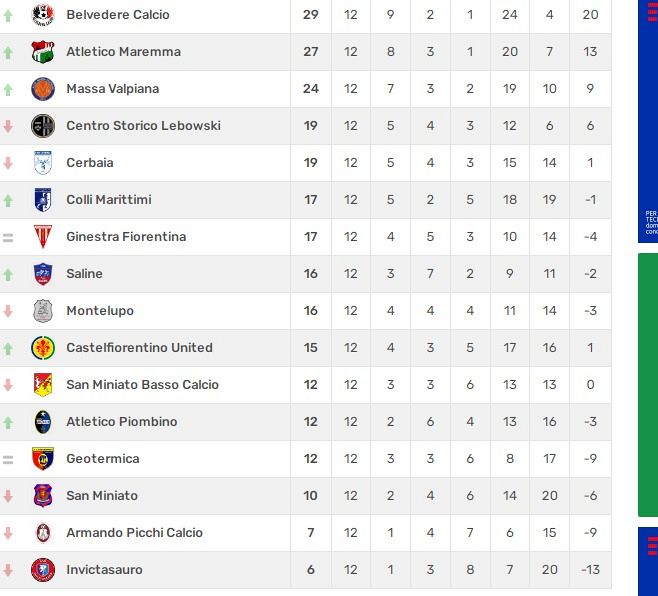This screenshot has height=596, width=658.
Task: Click the Saline team badge
Action: (x=42, y=274)
